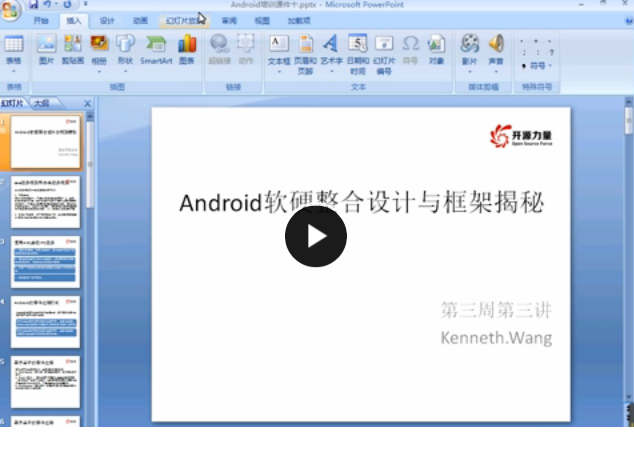Select the Insert (插入) ribbon tab
Image resolution: width=634 pixels, height=450 pixels.
pos(74,21)
